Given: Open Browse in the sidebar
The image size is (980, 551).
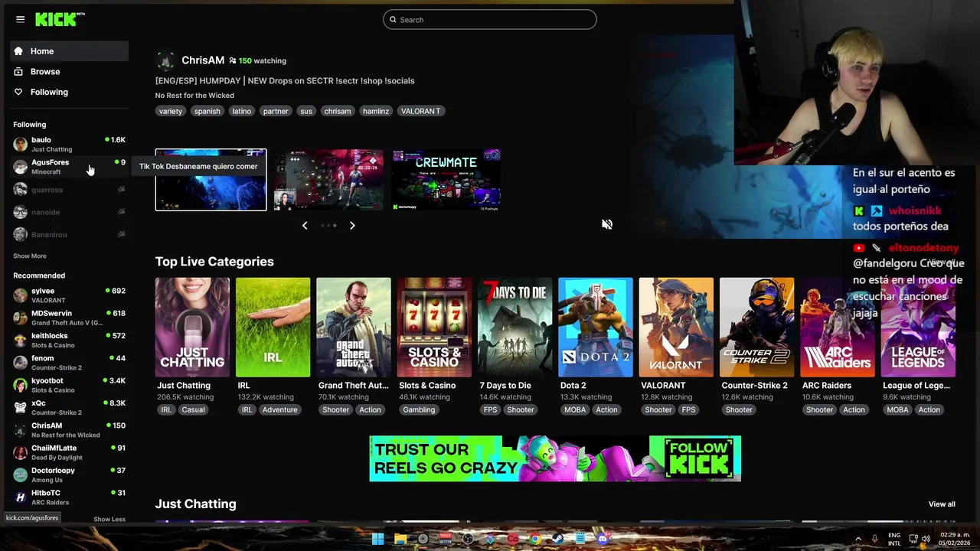Looking at the screenshot, I should [x=70, y=71].
